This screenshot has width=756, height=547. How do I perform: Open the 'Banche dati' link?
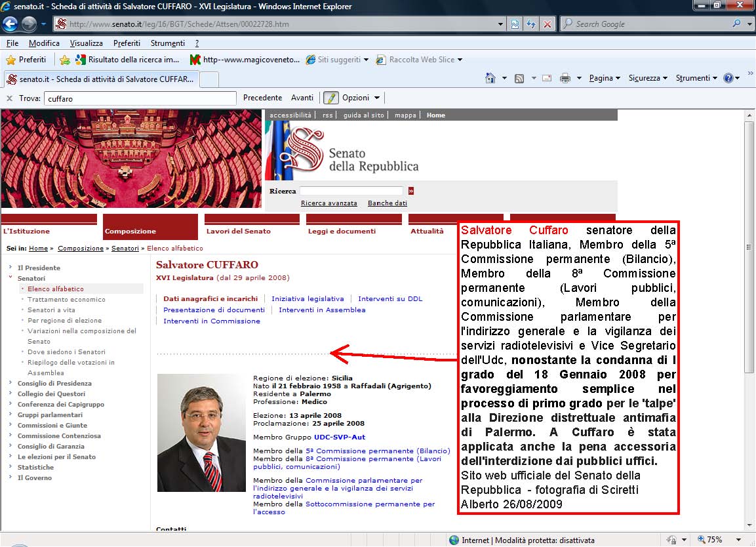(387, 203)
